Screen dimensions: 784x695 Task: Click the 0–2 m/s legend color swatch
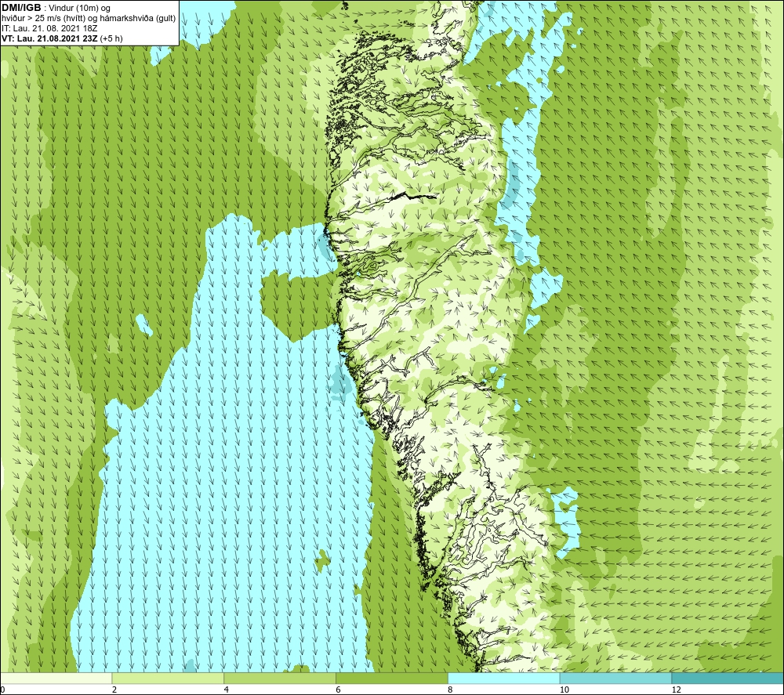(56, 678)
